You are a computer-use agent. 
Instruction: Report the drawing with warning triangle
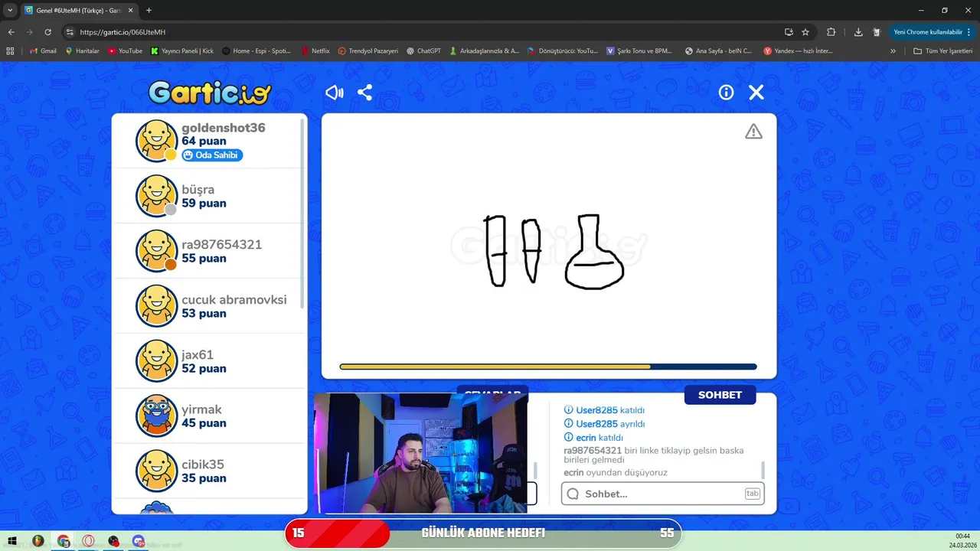coord(754,132)
